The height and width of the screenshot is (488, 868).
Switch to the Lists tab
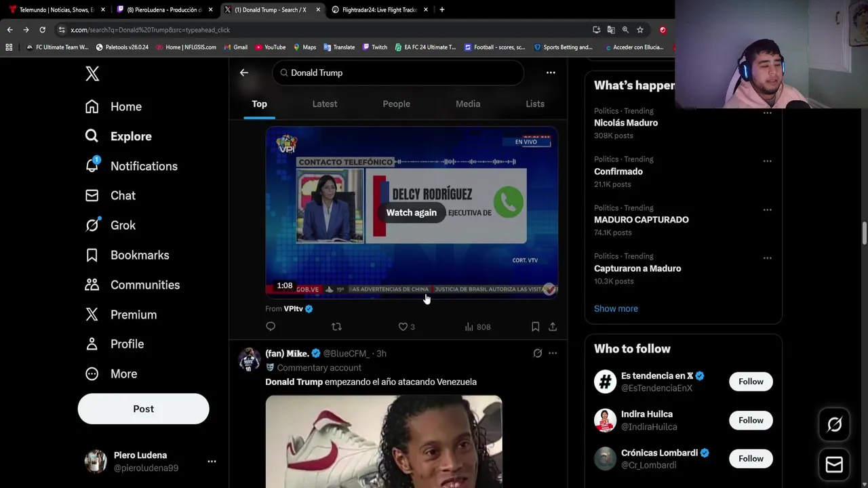tap(535, 104)
